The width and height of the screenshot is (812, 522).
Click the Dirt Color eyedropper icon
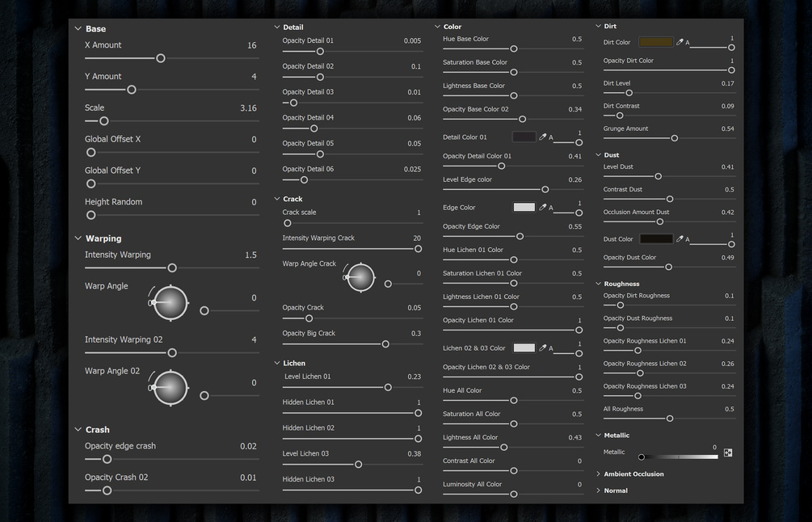(679, 42)
